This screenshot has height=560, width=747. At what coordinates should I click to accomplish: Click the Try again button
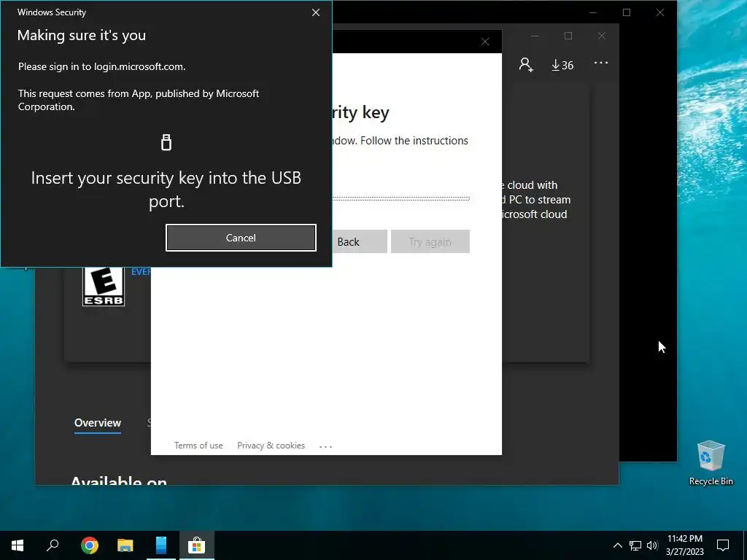pos(430,241)
